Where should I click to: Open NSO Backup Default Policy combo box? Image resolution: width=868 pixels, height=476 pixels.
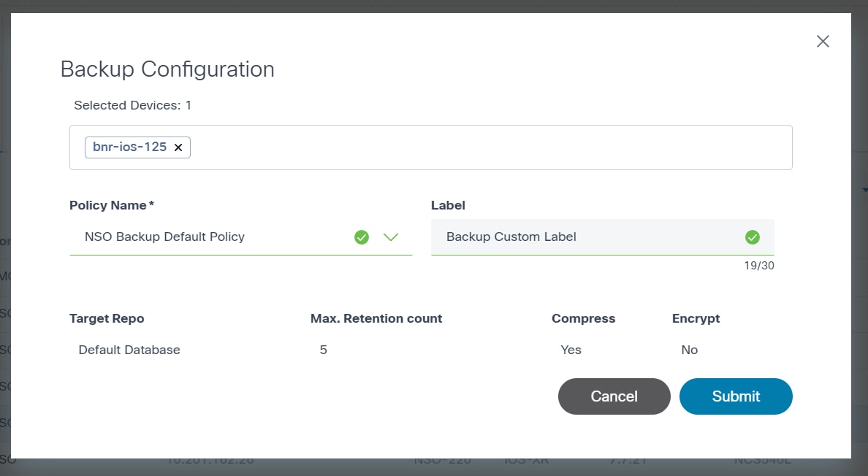pos(212,237)
